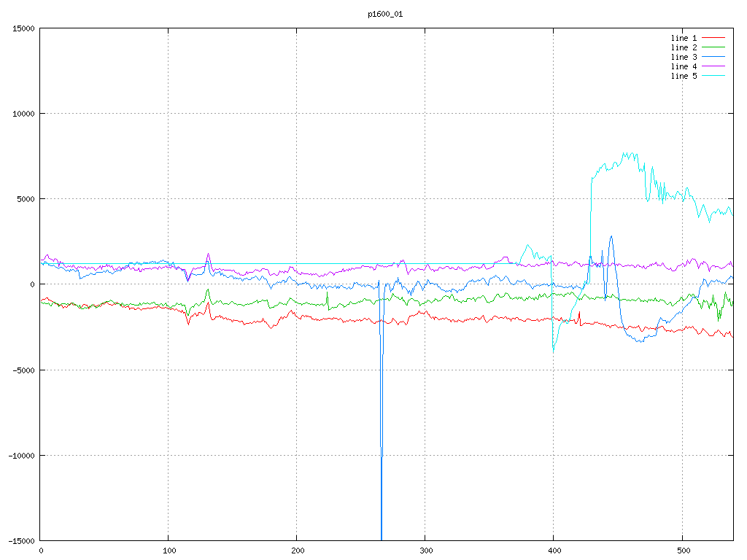The height and width of the screenshot is (560, 747).
Task: Click the purple line 4 legend swatch
Action: 714,66
